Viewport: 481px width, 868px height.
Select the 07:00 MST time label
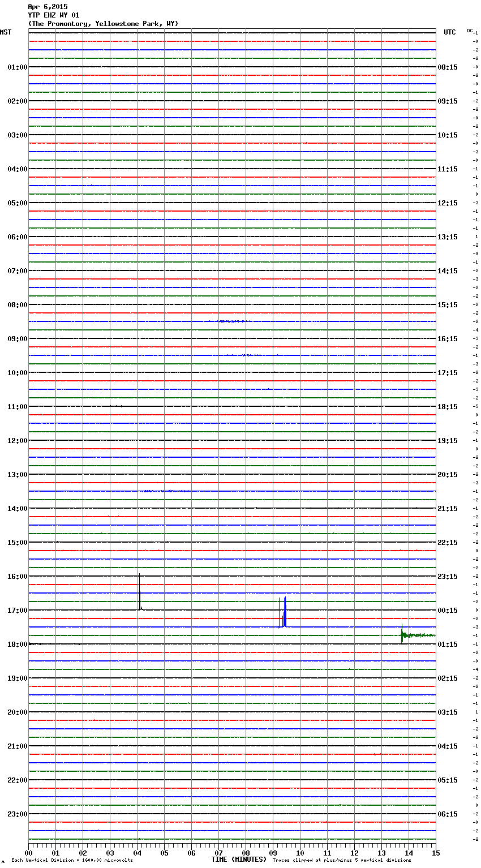pos(18,271)
